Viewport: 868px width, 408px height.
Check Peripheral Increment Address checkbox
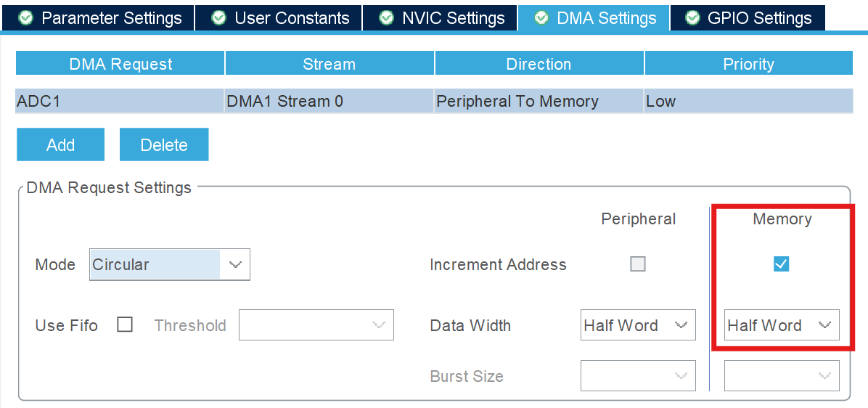[638, 264]
